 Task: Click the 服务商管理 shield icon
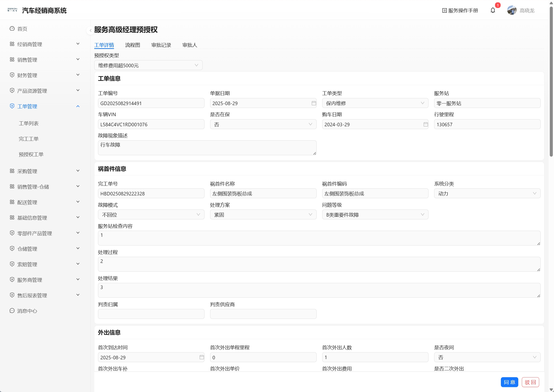[12, 280]
